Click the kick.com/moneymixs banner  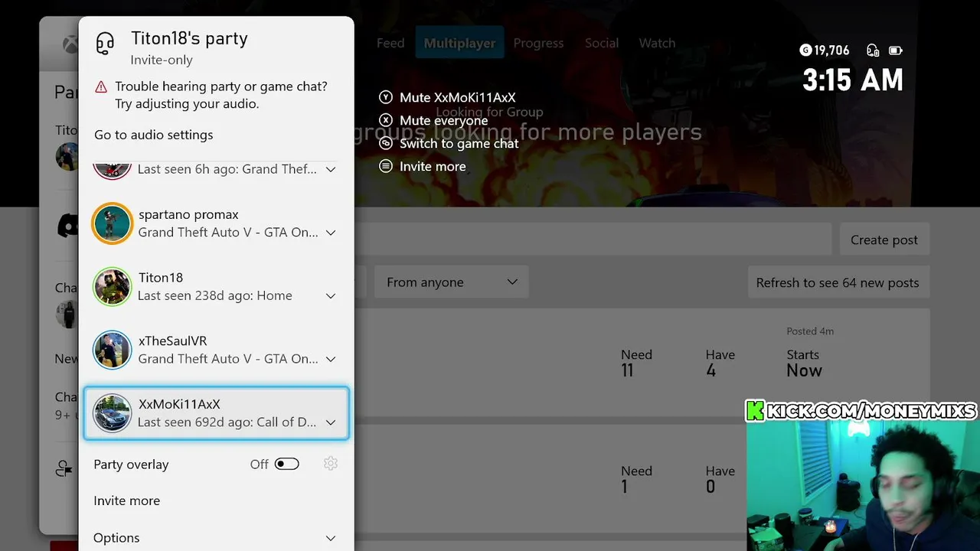(x=861, y=411)
